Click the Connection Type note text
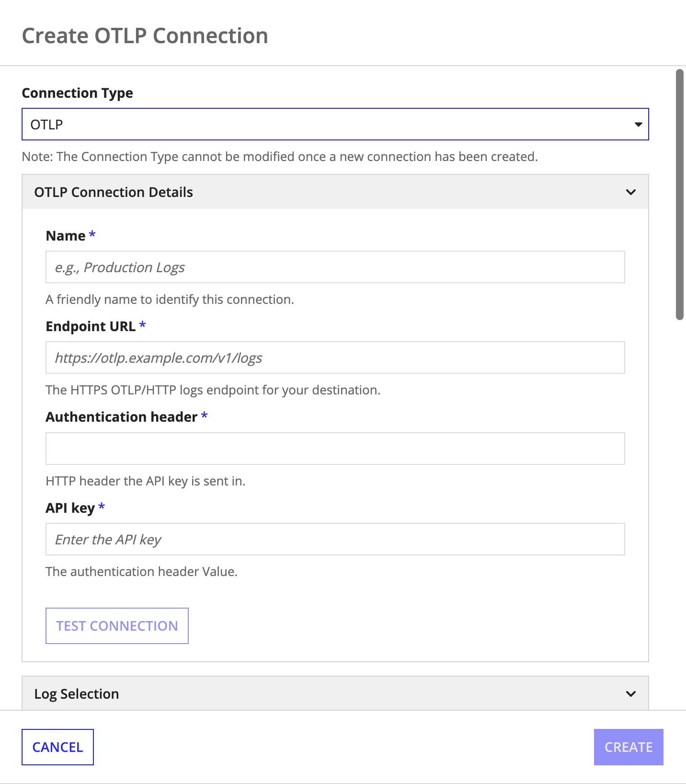This screenshot has height=784, width=686. [x=280, y=157]
